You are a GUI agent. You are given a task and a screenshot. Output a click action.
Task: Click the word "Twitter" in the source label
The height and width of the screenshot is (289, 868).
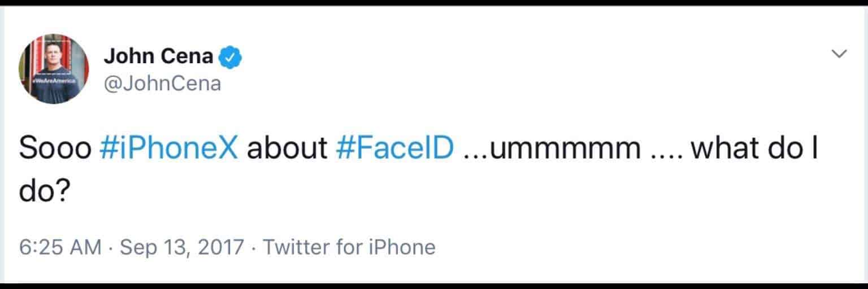point(296,247)
